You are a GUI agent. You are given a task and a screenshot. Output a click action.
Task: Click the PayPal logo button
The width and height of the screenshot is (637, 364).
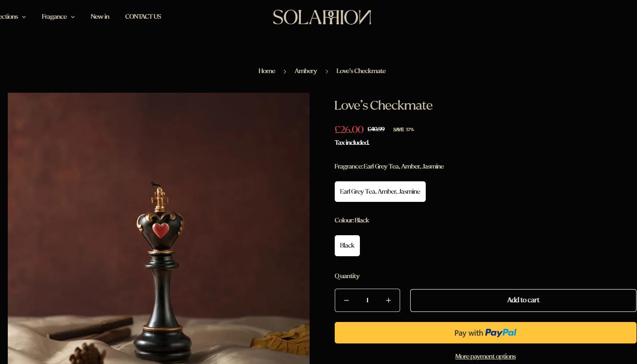point(485,333)
